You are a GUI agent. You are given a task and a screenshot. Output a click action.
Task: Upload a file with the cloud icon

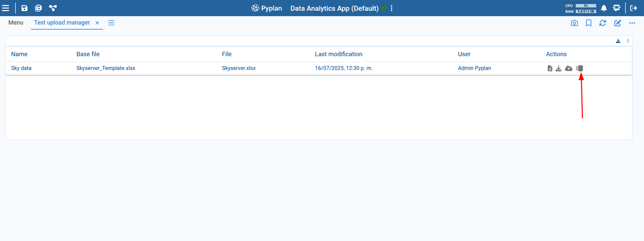coord(569,68)
